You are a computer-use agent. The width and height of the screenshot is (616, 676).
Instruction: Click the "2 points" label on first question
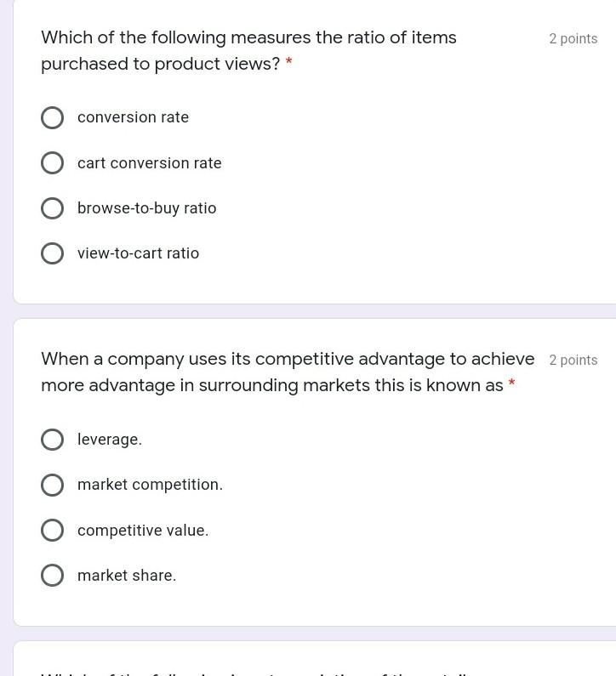coord(573,39)
